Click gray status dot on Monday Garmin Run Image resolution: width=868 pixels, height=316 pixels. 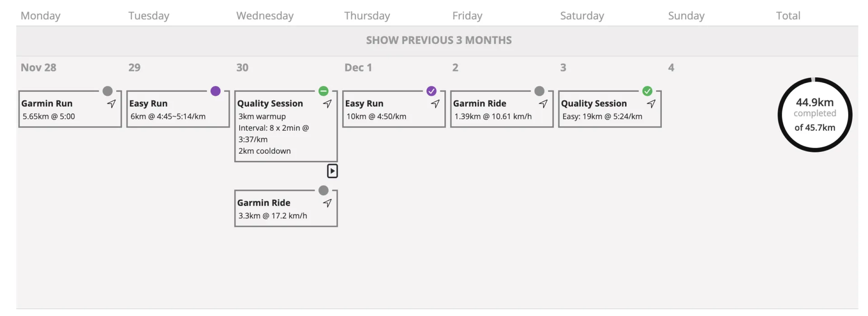pos(107,91)
